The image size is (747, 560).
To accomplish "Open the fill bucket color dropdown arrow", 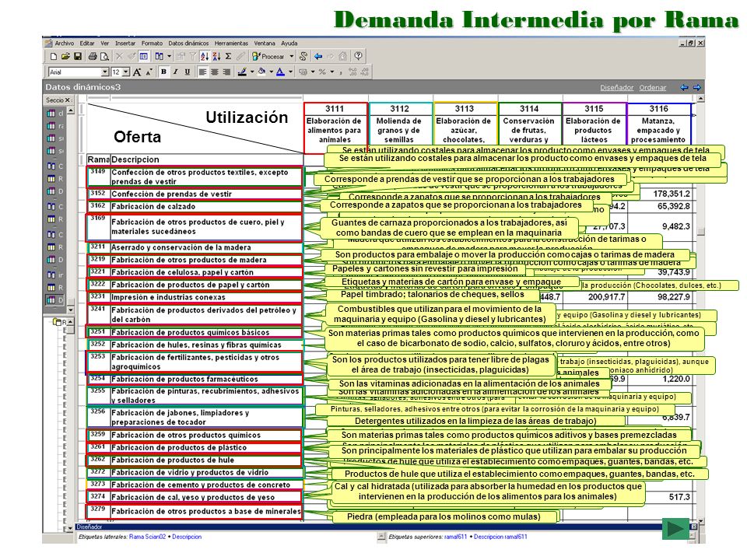I will point(271,72).
